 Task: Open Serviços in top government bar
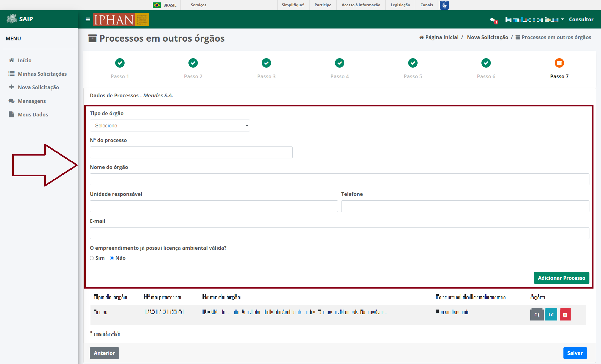tap(198, 5)
